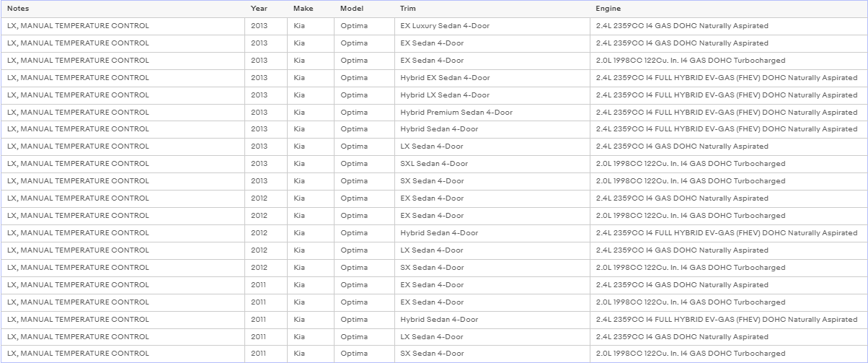Select the Hybrid Premium Sedan 4-Door trim cell
Image resolution: width=868 pixels, height=363 pixels.
pyautogui.click(x=492, y=113)
